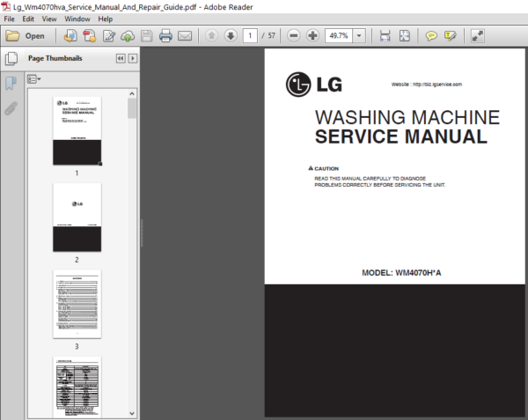
Task: Zoom out with minus button
Action: click(294, 35)
